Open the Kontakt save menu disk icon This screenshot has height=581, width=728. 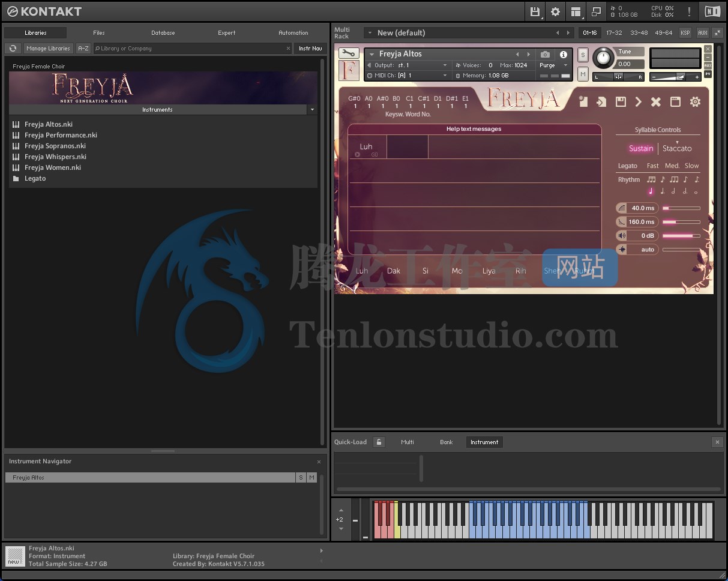pyautogui.click(x=535, y=11)
